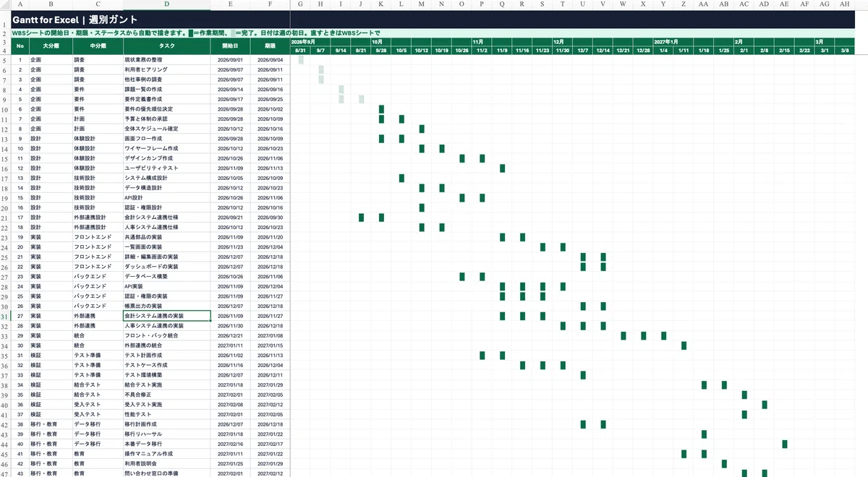The image size is (868, 477).
Task: Select the Gantt bar for '本番データ移行'
Action: click(784, 444)
